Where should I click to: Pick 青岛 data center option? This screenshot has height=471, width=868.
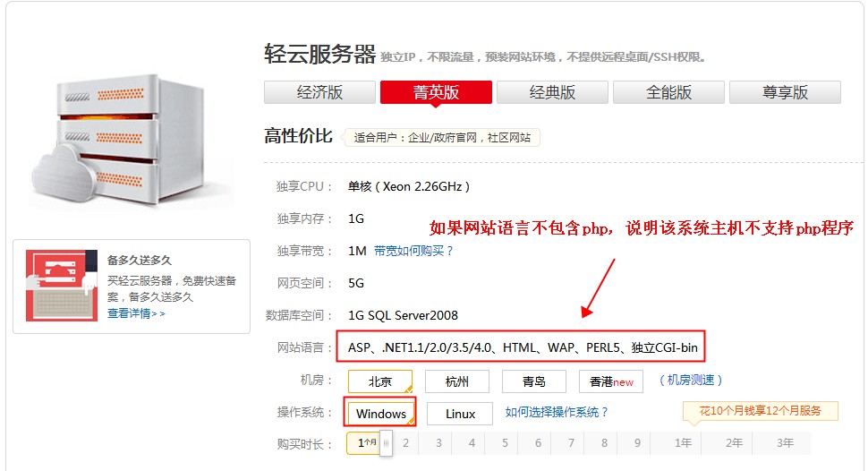pyautogui.click(x=533, y=381)
